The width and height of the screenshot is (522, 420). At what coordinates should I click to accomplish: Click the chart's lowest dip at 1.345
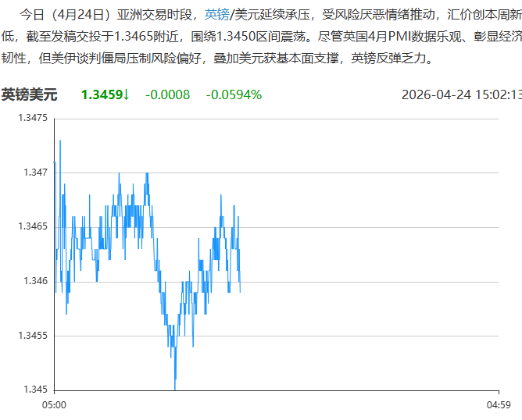coord(174,388)
